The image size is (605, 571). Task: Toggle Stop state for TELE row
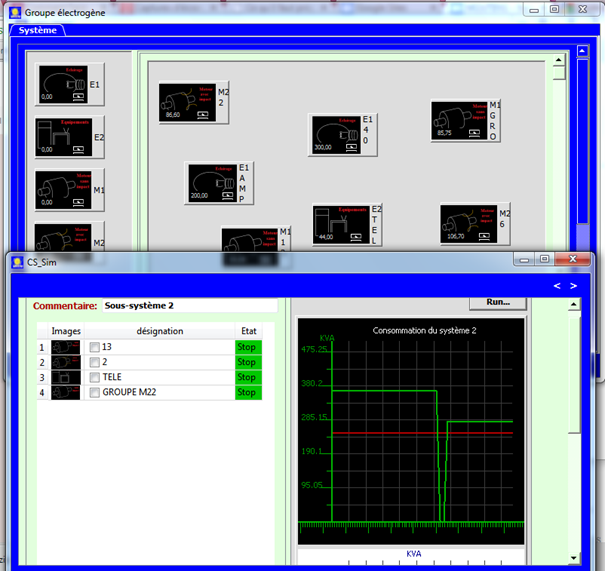[248, 377]
